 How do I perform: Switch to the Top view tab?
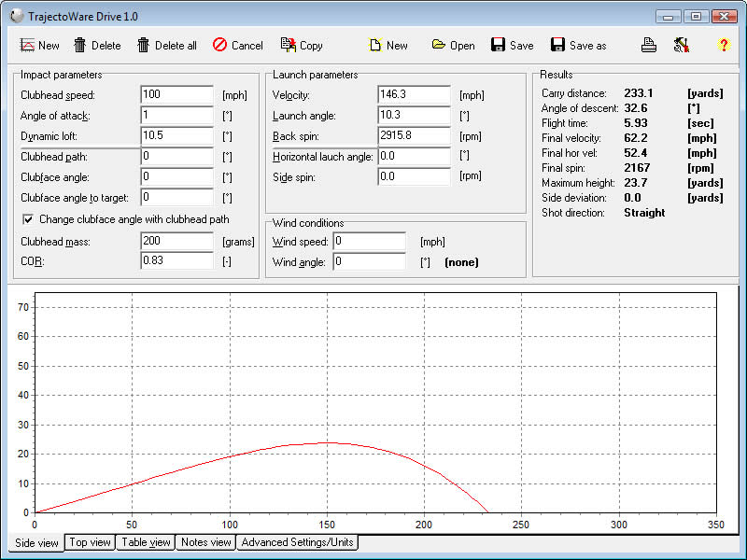[91, 542]
